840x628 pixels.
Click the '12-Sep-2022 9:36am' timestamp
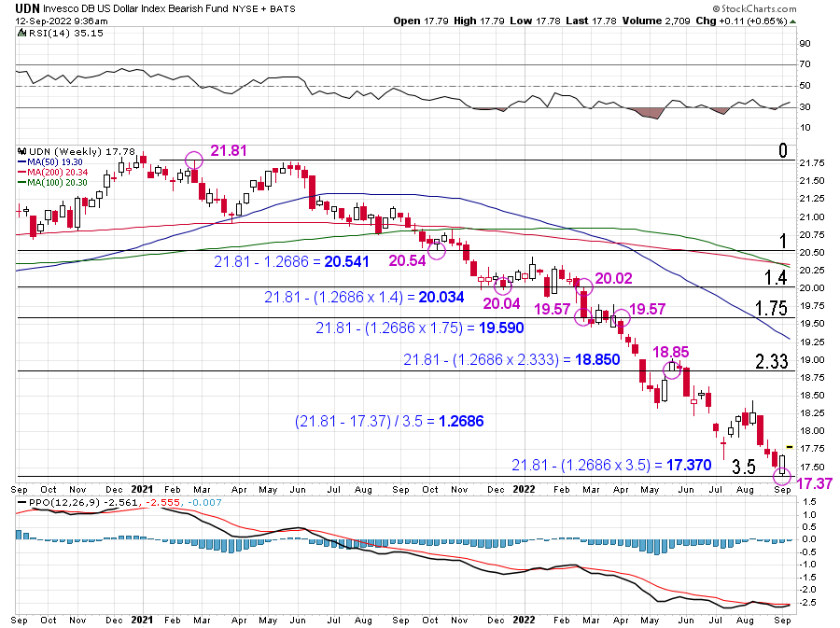(x=61, y=21)
